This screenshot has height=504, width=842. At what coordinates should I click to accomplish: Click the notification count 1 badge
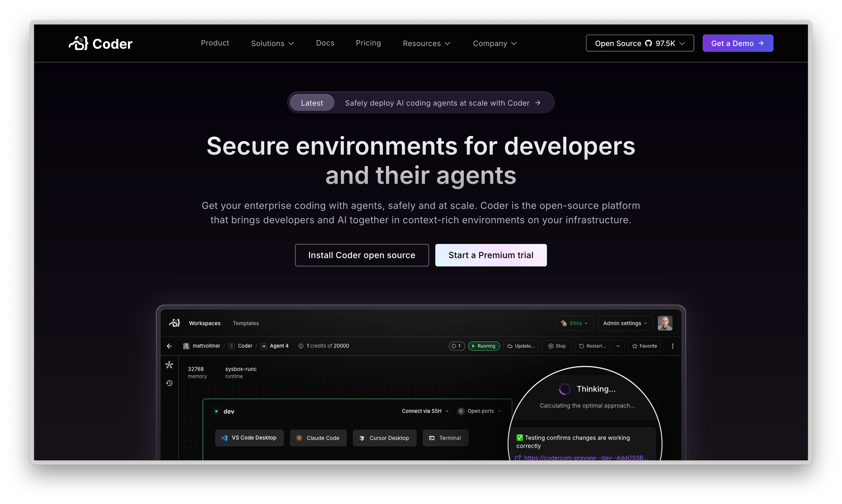pos(456,346)
